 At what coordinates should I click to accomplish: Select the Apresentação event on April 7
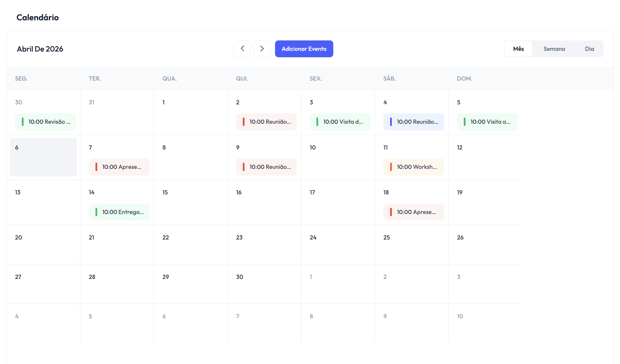pos(119,167)
